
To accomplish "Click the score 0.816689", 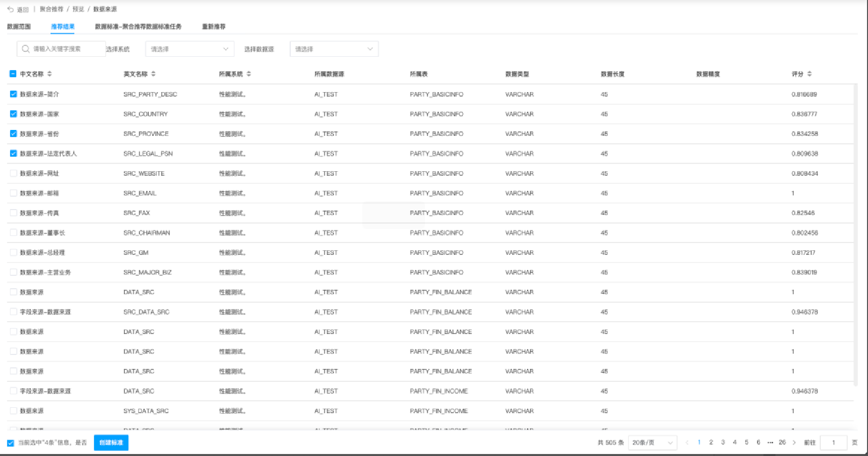I will tap(804, 94).
